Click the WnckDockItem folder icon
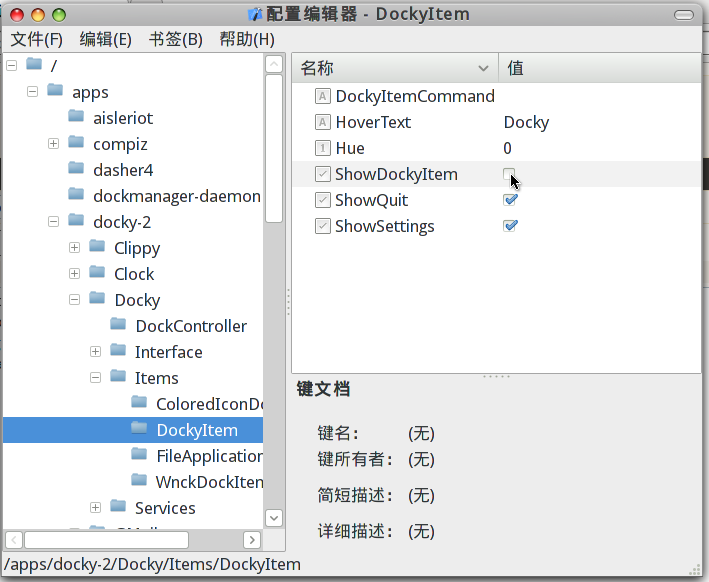The width and height of the screenshot is (709, 582). click(x=139, y=480)
